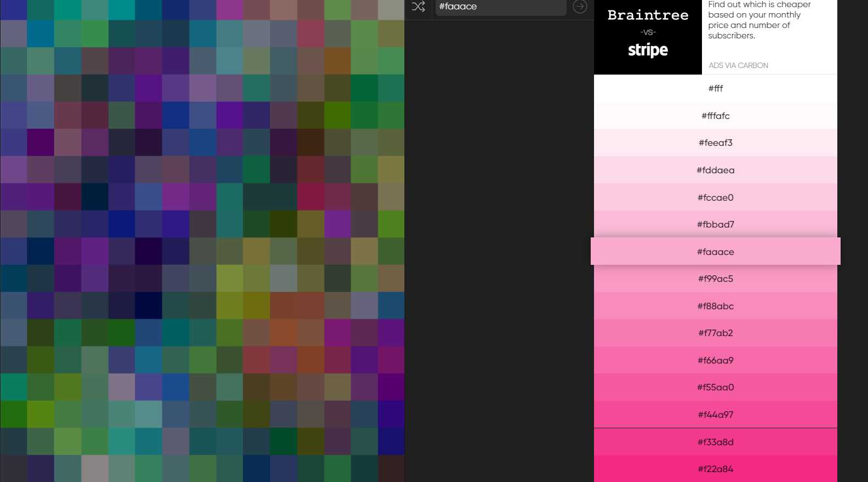Submit the hex color with the arrow button
868x482 pixels.
point(580,7)
